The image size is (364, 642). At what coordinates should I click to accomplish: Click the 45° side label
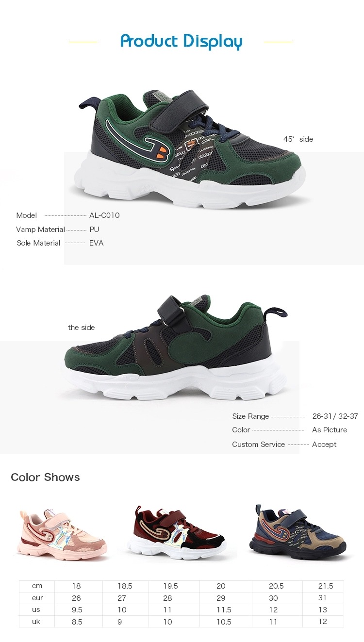coord(298,139)
